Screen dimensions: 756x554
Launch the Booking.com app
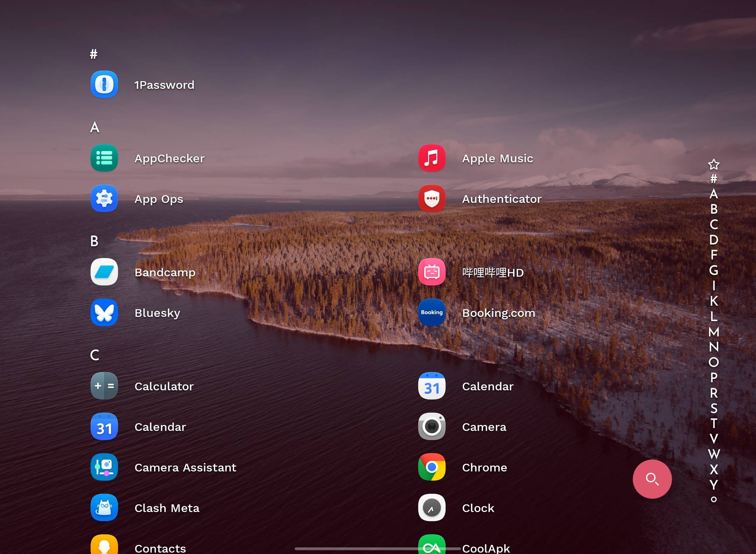432,313
